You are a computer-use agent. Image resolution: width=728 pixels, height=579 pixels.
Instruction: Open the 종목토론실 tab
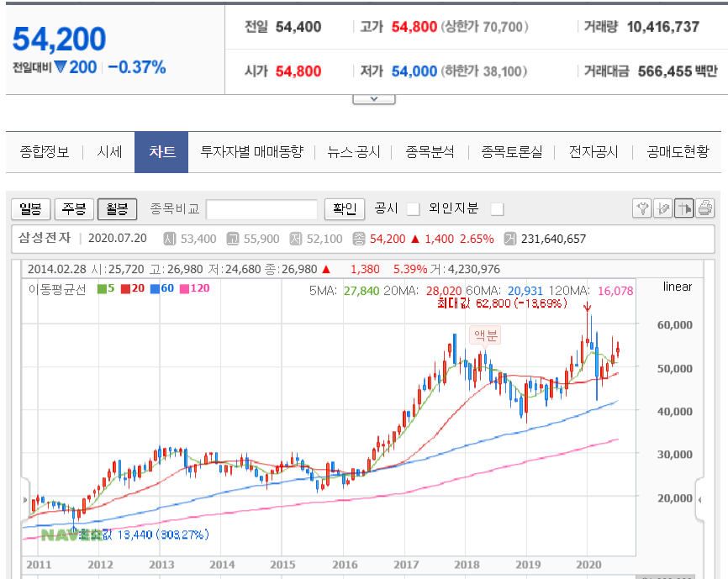(x=512, y=152)
